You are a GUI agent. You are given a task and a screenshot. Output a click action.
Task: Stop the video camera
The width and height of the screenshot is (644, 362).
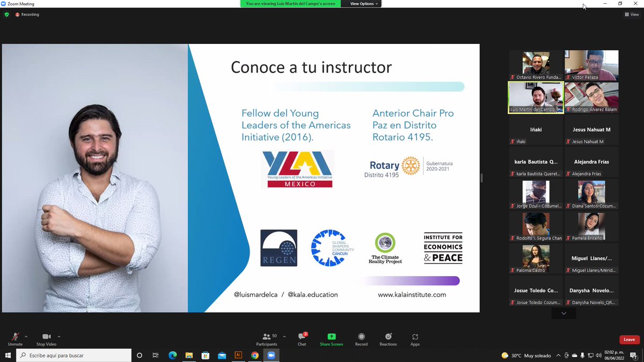(x=46, y=339)
